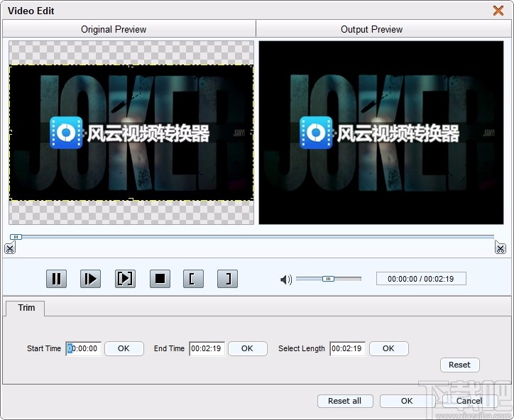Screen dimensions: 514x420
Task: Click the top-middle crop handle of original preview
Action: coord(131,66)
